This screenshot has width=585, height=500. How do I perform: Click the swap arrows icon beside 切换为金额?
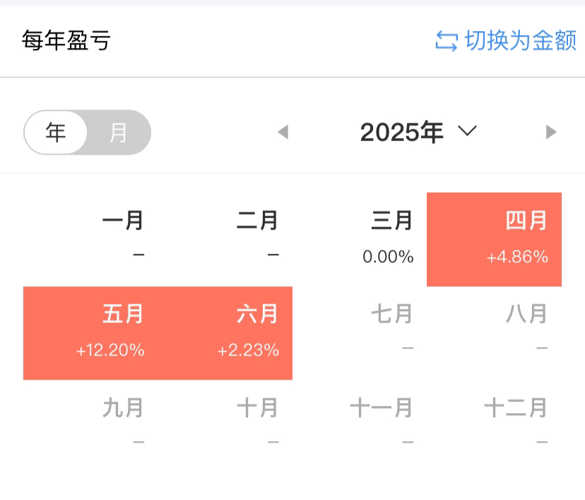point(446,41)
